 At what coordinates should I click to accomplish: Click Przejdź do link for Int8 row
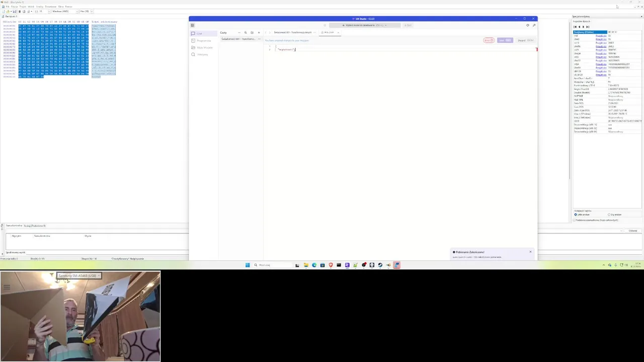(601, 36)
